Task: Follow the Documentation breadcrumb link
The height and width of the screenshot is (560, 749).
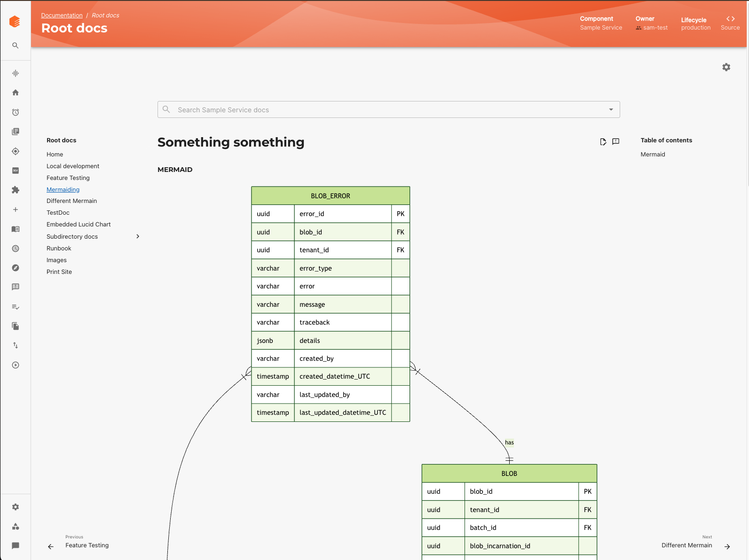Action: coord(62,16)
